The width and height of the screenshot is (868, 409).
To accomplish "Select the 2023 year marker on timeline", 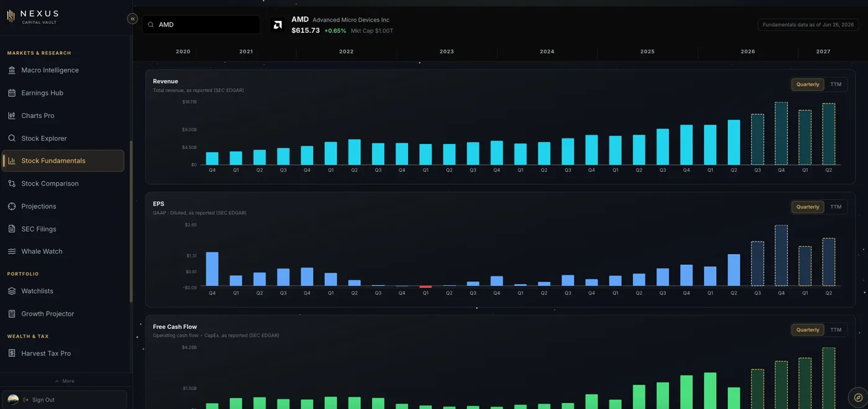I will (446, 52).
